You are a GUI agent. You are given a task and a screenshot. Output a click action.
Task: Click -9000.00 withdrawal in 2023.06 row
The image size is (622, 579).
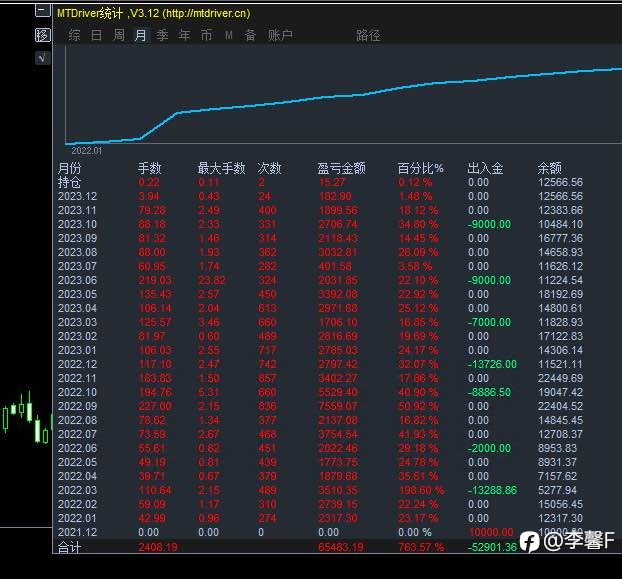pyautogui.click(x=489, y=280)
